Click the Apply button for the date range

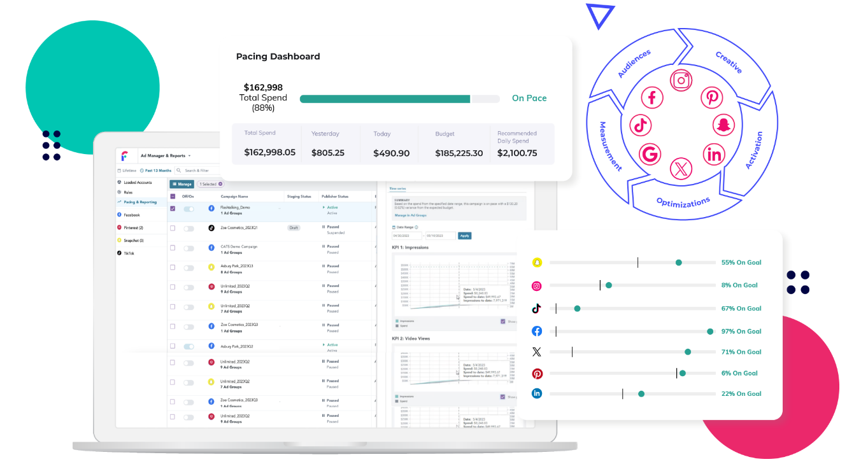tap(465, 236)
